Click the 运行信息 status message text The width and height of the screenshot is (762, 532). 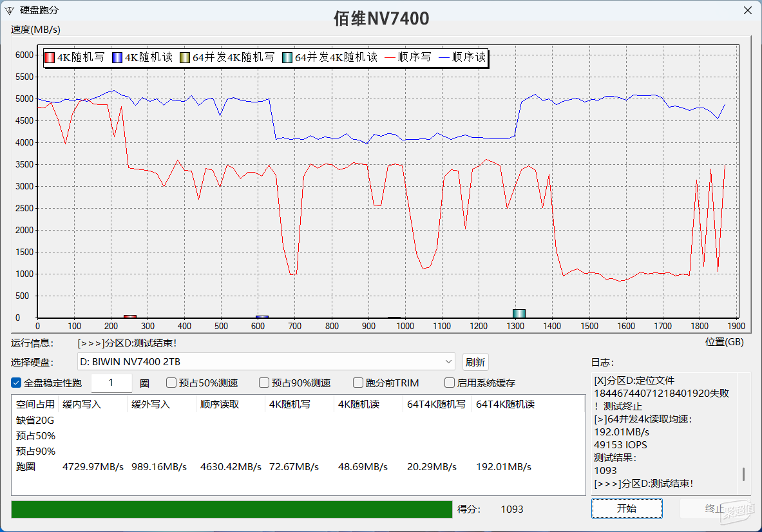coord(127,343)
